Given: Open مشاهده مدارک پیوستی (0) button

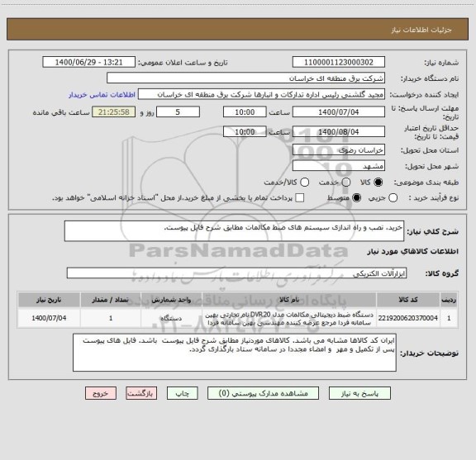Looking at the screenshot, I should pos(263,393).
